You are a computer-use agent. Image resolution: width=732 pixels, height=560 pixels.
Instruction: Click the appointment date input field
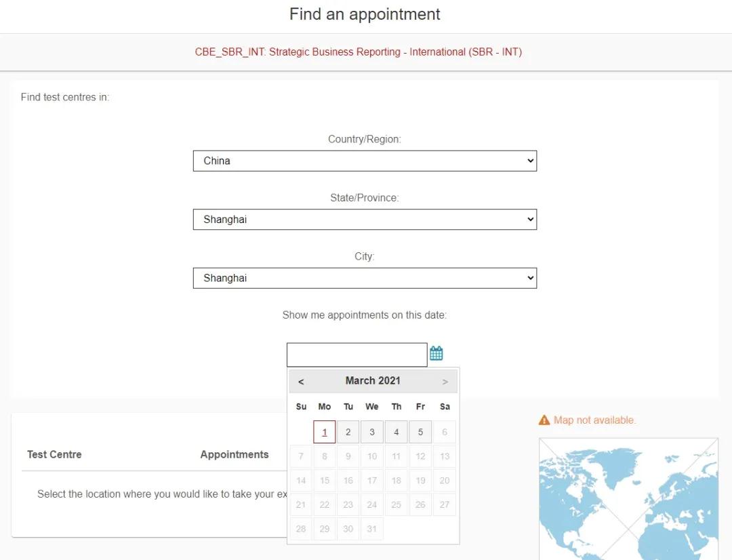click(357, 355)
